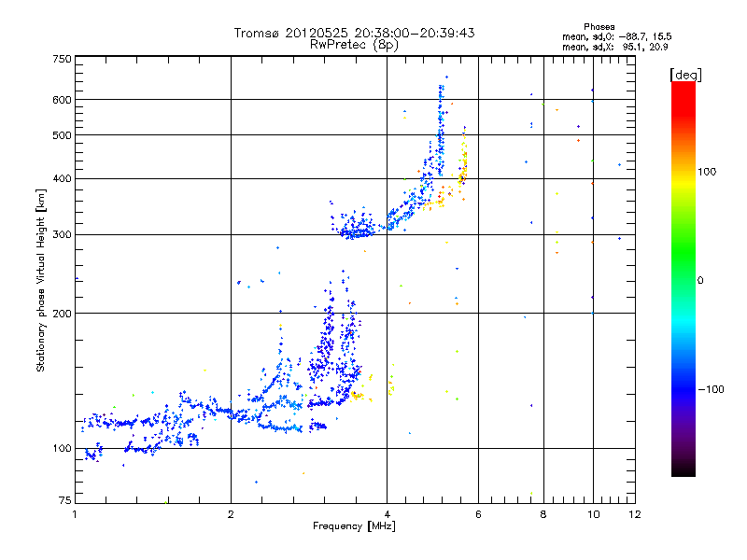Click the colorbar label '100'
The width and height of the screenshot is (747, 560).
(707, 172)
